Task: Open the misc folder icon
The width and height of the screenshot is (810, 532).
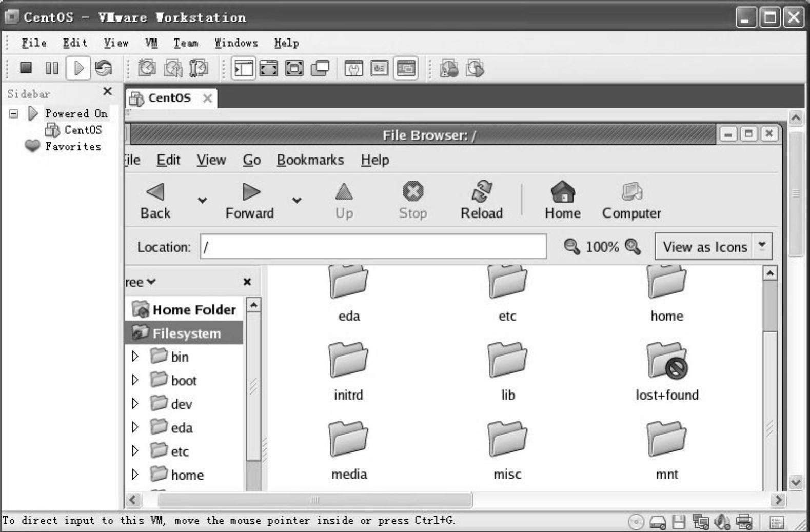Action: click(508, 439)
